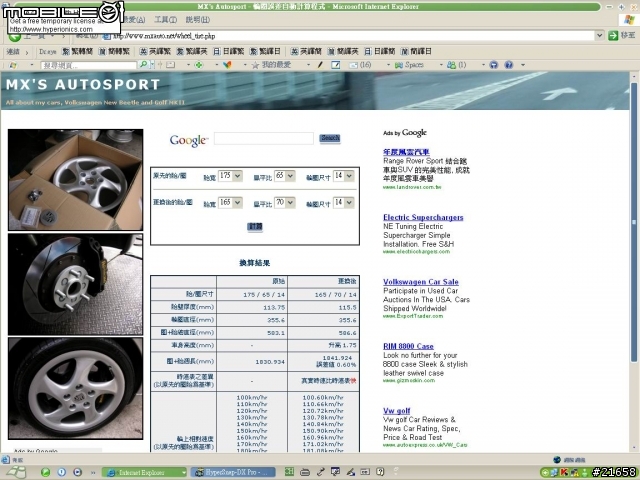Open the new tire's wheel size dropdown
640x480 pixels.
[x=344, y=203]
